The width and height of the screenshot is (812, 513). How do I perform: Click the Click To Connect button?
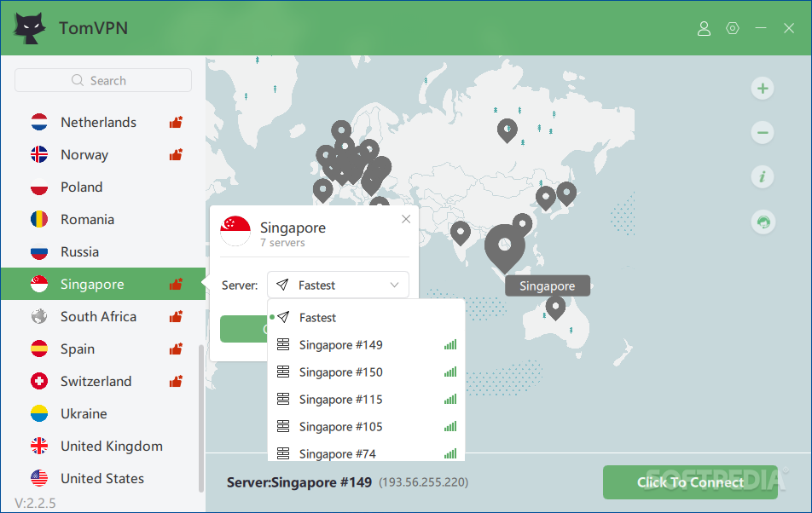690,482
